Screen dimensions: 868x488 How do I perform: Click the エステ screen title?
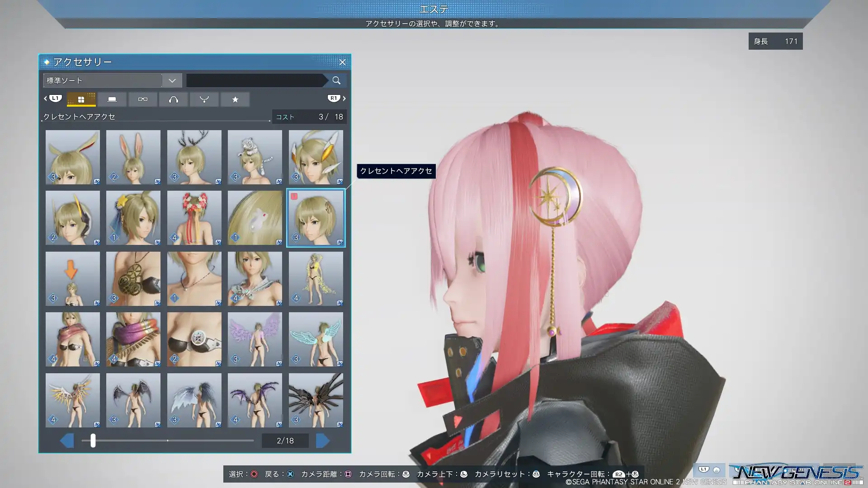pyautogui.click(x=434, y=9)
